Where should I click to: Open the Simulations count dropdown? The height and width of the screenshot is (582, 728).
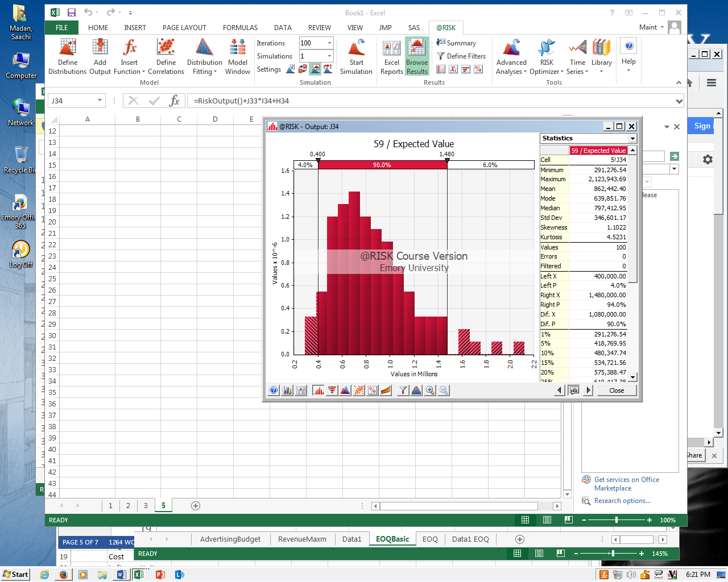pyautogui.click(x=329, y=56)
